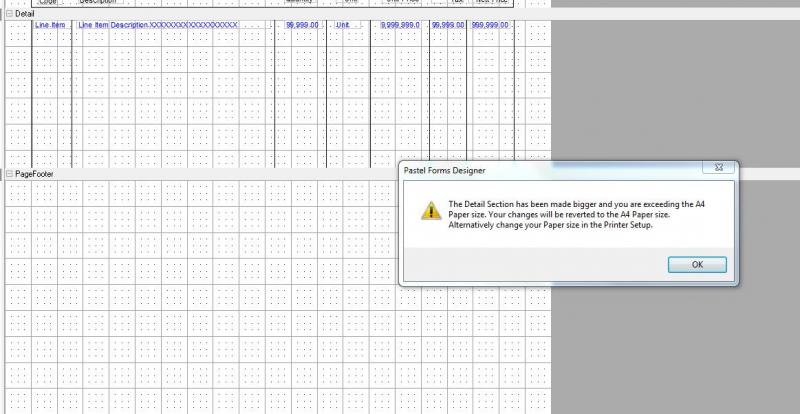Click the Nett Price column header label

490,2
